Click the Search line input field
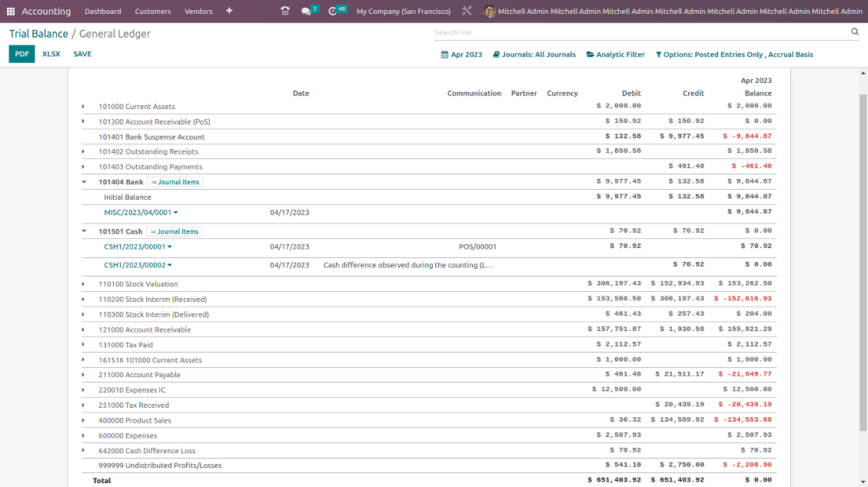Image resolution: width=868 pixels, height=487 pixels. pyautogui.click(x=641, y=32)
